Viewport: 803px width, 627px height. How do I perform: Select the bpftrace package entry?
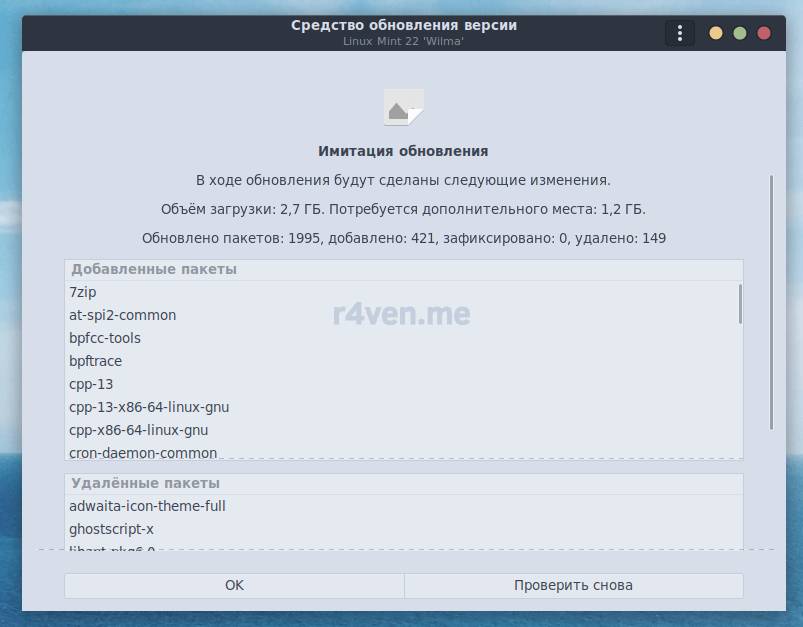click(95, 361)
